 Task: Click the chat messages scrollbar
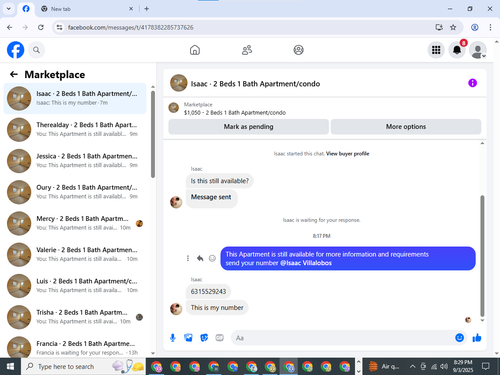coord(482,256)
